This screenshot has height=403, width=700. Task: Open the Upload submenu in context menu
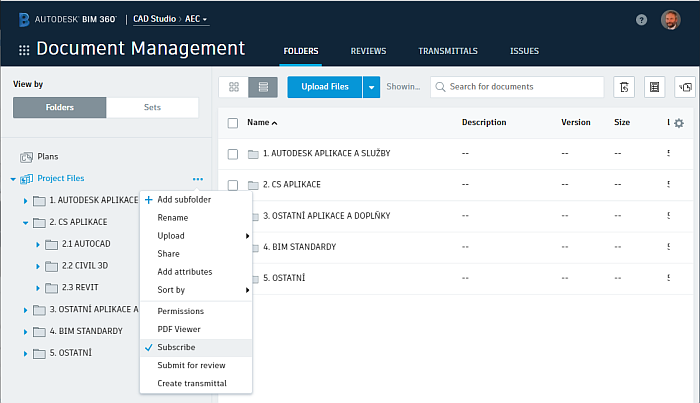point(196,236)
